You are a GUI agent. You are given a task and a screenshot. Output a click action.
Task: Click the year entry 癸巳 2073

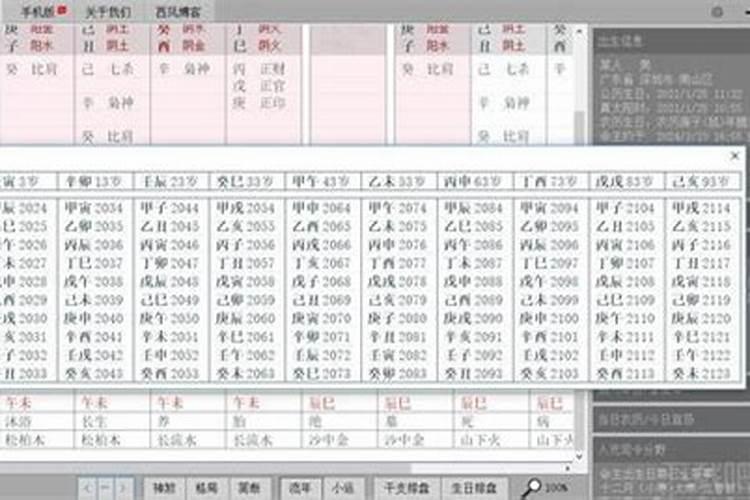coord(322,373)
